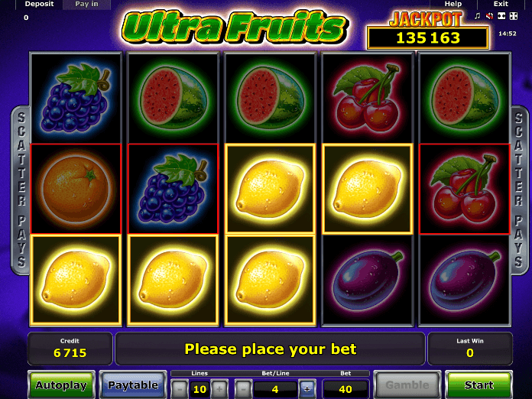Raise Bet/Line with the plus button
Screen dimensions: 532x399
pos(307,389)
